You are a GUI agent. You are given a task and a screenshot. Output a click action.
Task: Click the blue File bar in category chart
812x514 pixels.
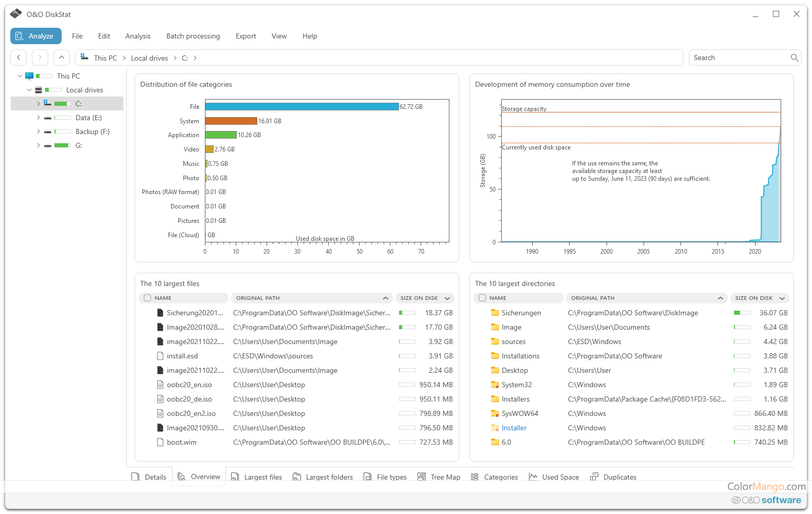tap(302, 106)
